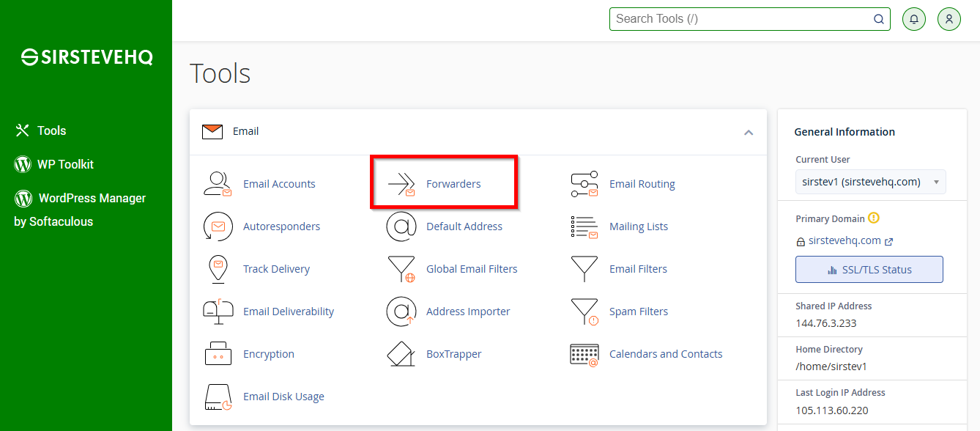The width and height of the screenshot is (980, 431).
Task: Click the Tools page heading
Action: 220,73
